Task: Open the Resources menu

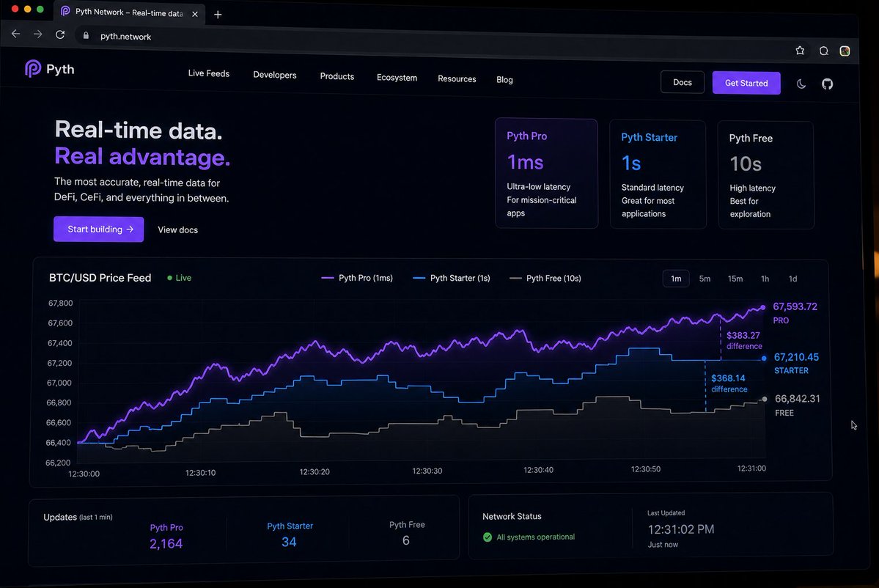Action: [457, 79]
